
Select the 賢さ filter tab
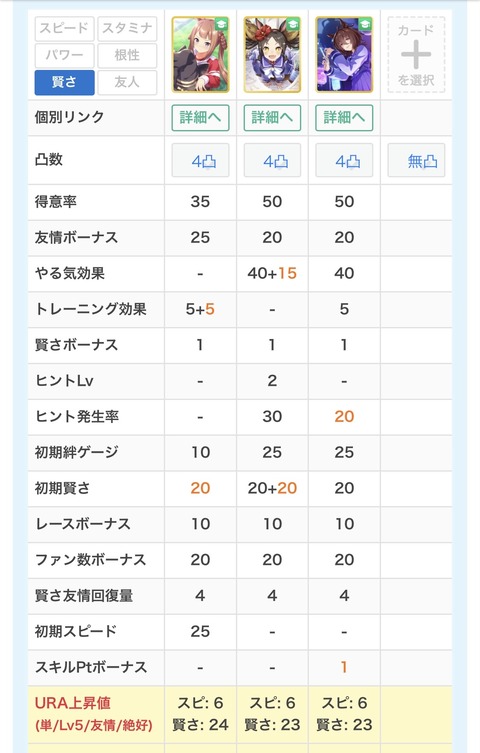pos(64,82)
